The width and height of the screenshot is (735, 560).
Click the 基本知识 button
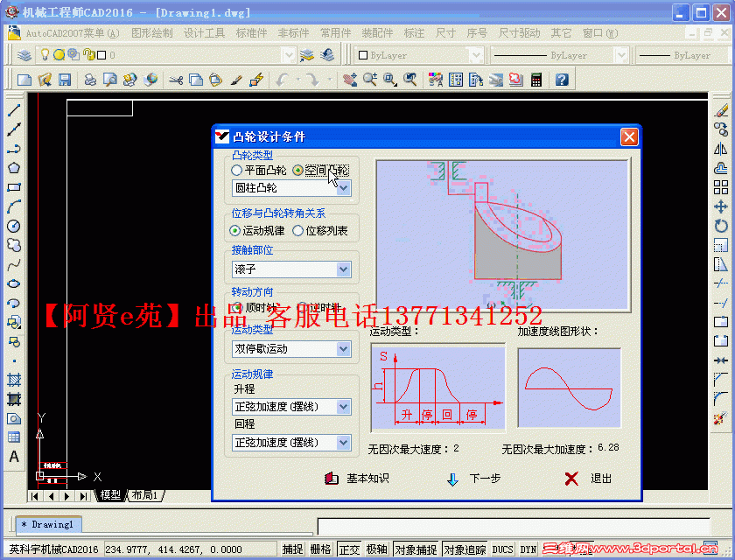pyautogui.click(x=353, y=479)
